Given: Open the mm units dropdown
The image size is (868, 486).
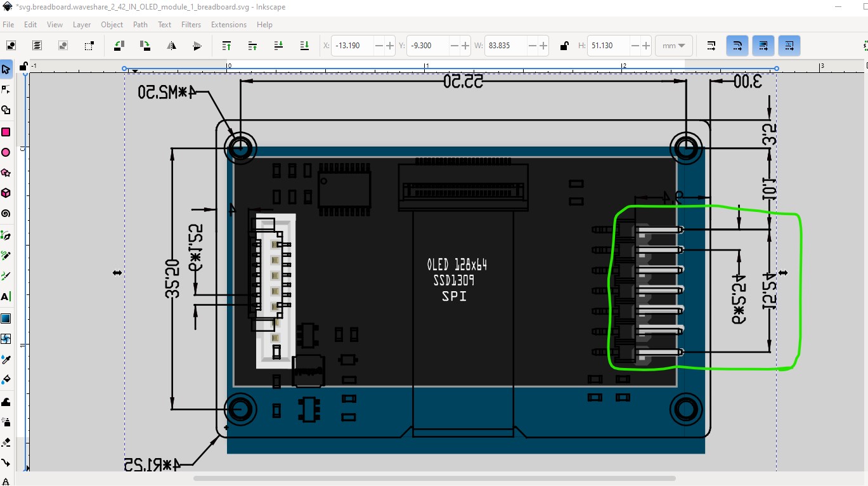Looking at the screenshot, I should 673,46.
